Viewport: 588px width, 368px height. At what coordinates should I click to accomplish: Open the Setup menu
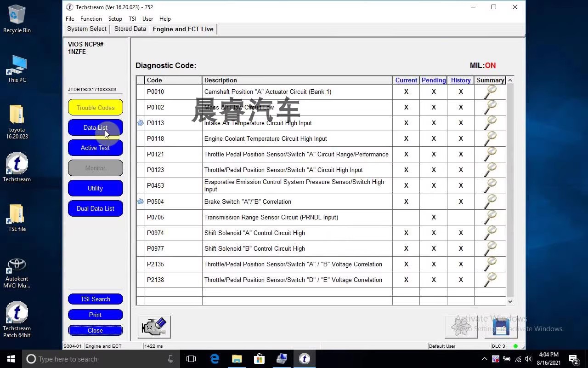pyautogui.click(x=115, y=19)
